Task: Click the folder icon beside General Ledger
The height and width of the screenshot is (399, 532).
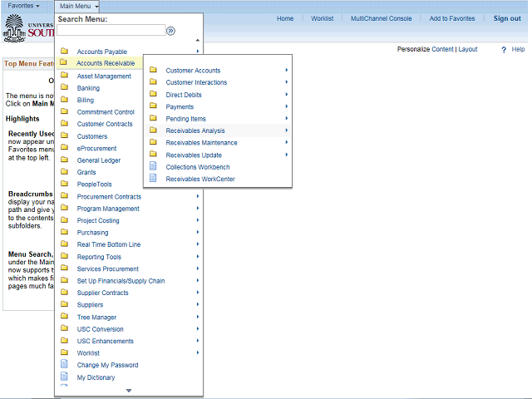Action: (64, 160)
